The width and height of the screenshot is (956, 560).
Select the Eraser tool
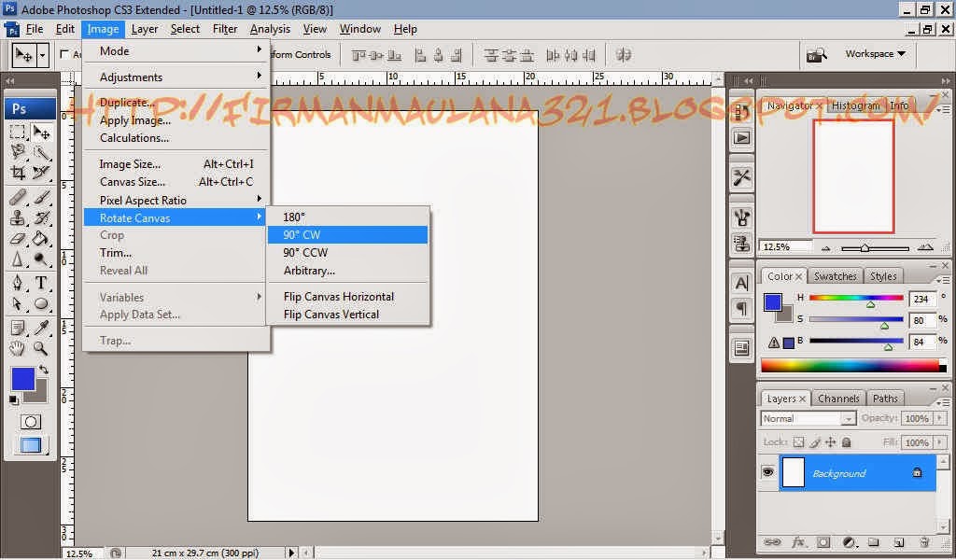18,238
